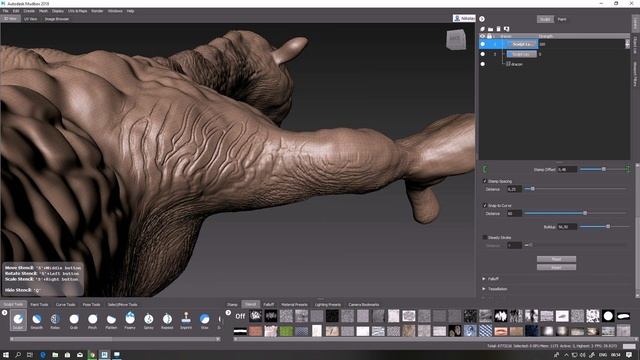The height and width of the screenshot is (360, 640).
Task: Toggle visibility of sculpt layer 1
Action: click(x=483, y=44)
